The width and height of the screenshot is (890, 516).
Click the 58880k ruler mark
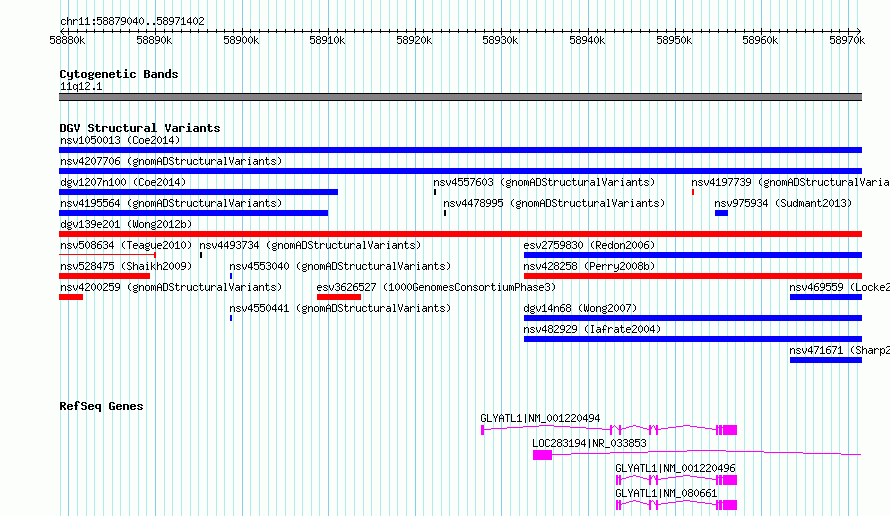[67, 40]
